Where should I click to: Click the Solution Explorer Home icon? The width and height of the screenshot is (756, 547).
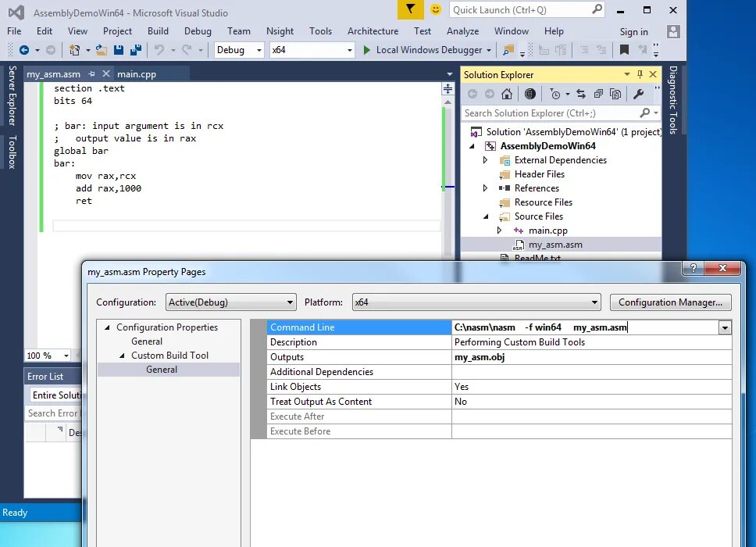507,94
